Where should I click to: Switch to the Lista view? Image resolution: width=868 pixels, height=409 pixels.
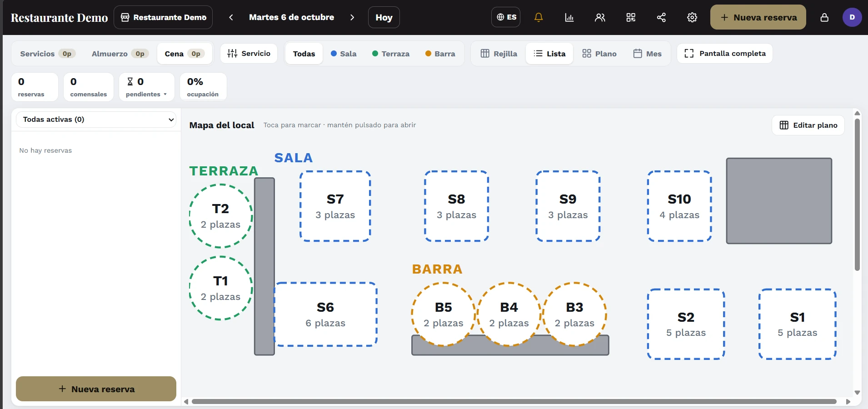pos(549,54)
